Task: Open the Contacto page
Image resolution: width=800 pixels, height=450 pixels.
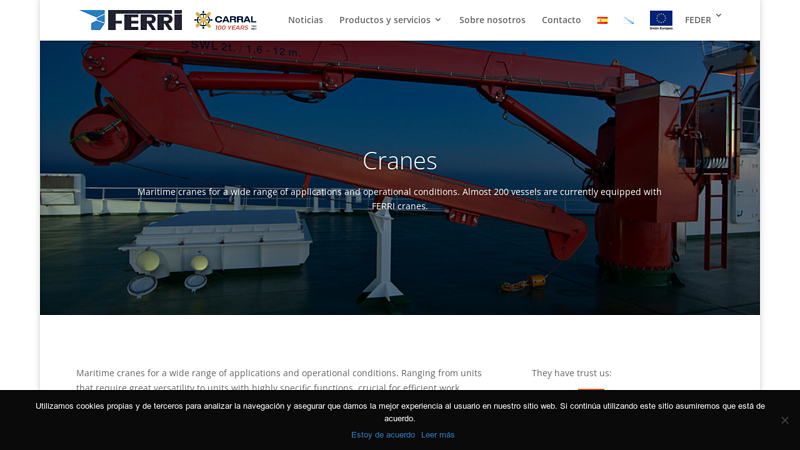Action: pyautogui.click(x=561, y=20)
